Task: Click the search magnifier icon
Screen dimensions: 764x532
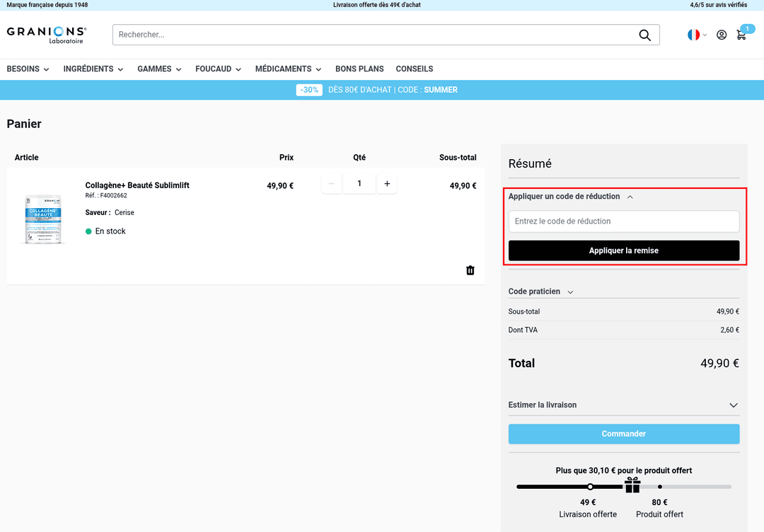Action: click(644, 35)
